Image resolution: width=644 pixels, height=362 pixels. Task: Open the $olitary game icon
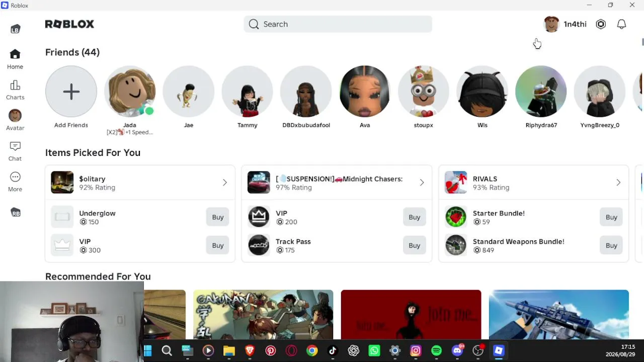point(62,183)
